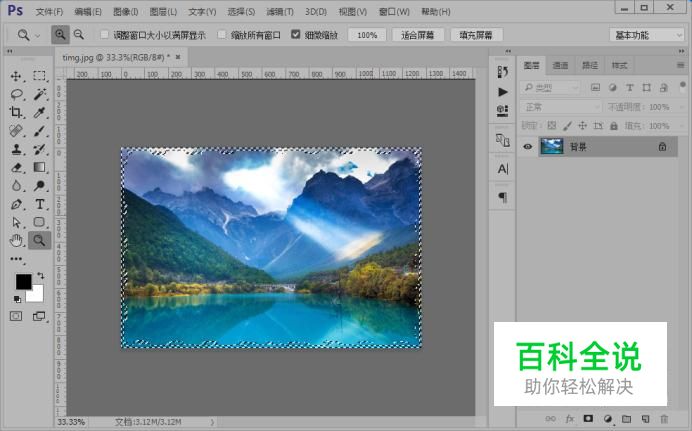Open the Image menu

pos(126,11)
